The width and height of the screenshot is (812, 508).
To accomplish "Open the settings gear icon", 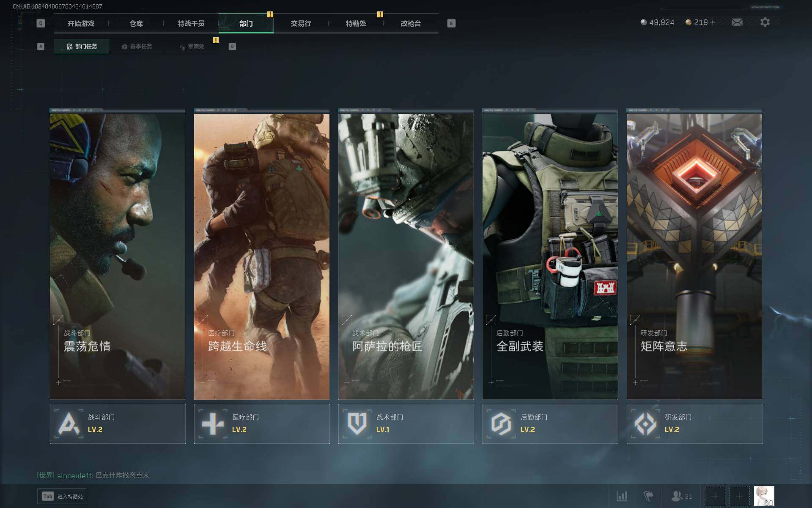I will [x=765, y=22].
